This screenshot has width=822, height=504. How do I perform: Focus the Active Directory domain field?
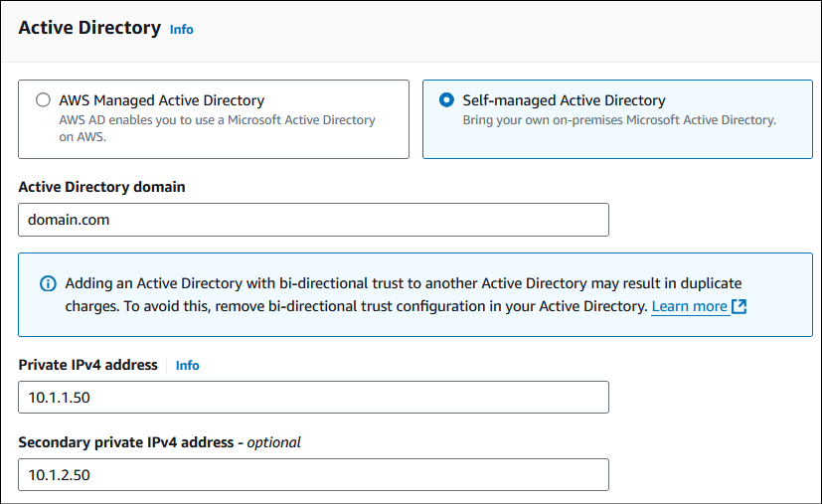pyautogui.click(x=313, y=220)
